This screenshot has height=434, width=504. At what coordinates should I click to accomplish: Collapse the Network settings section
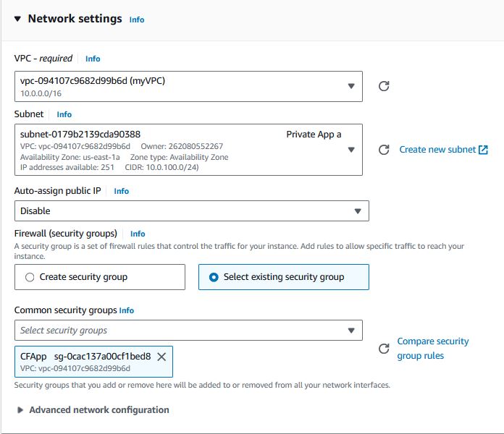(x=17, y=19)
